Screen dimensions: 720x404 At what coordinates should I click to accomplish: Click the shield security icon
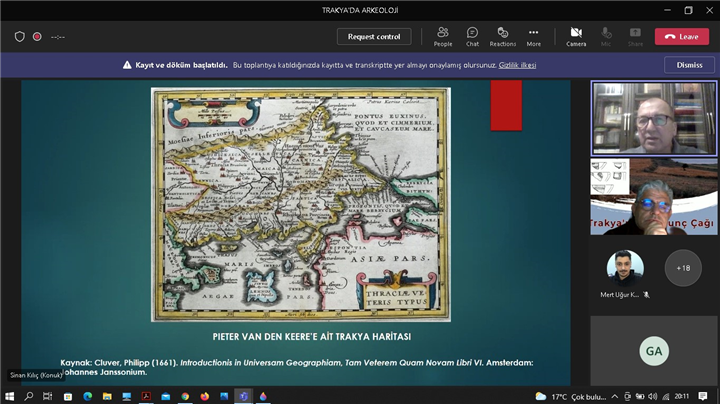point(19,37)
